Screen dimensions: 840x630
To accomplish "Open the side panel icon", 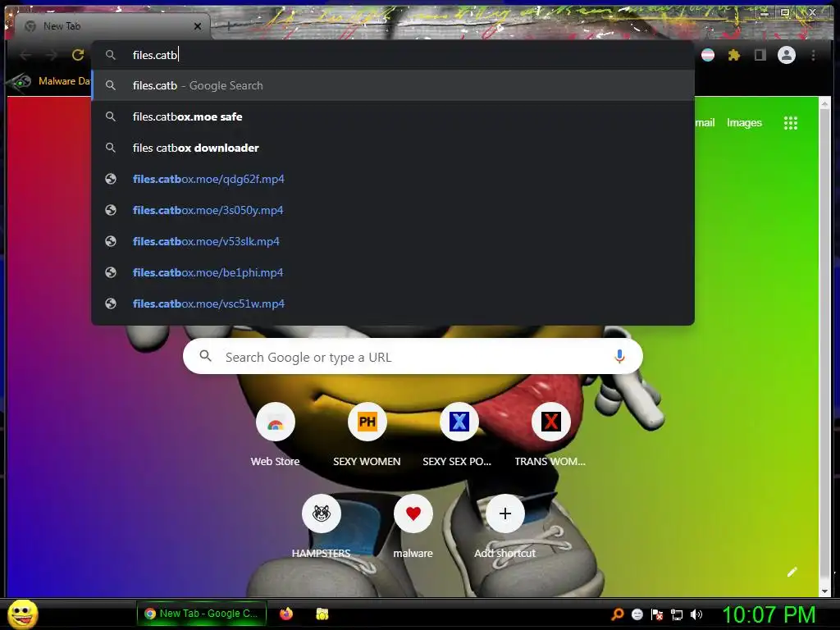I will click(760, 55).
